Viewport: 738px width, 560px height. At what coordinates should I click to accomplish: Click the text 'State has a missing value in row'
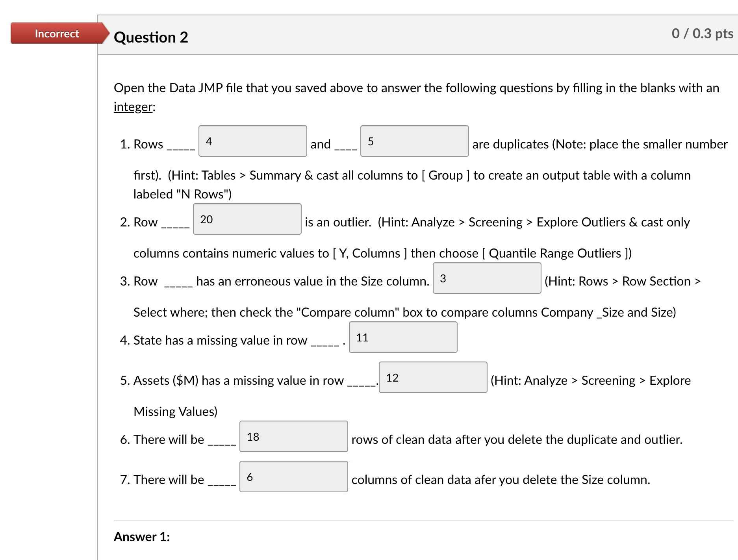click(x=220, y=340)
